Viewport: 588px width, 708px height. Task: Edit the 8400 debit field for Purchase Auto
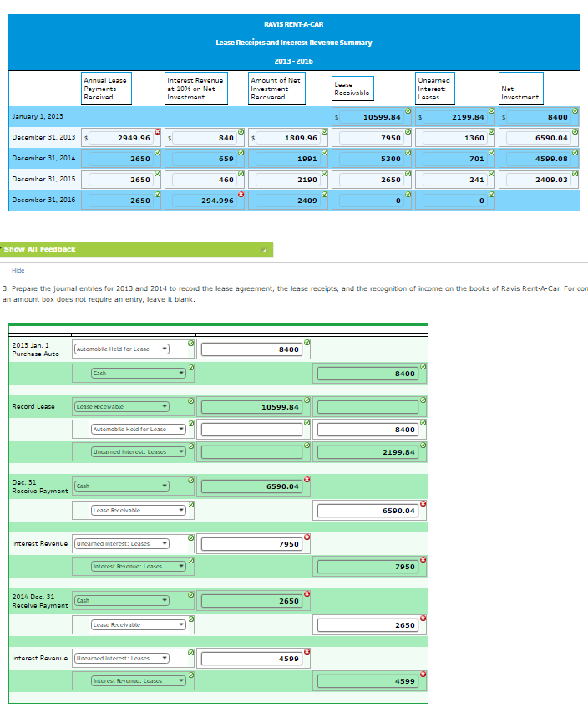(x=251, y=349)
